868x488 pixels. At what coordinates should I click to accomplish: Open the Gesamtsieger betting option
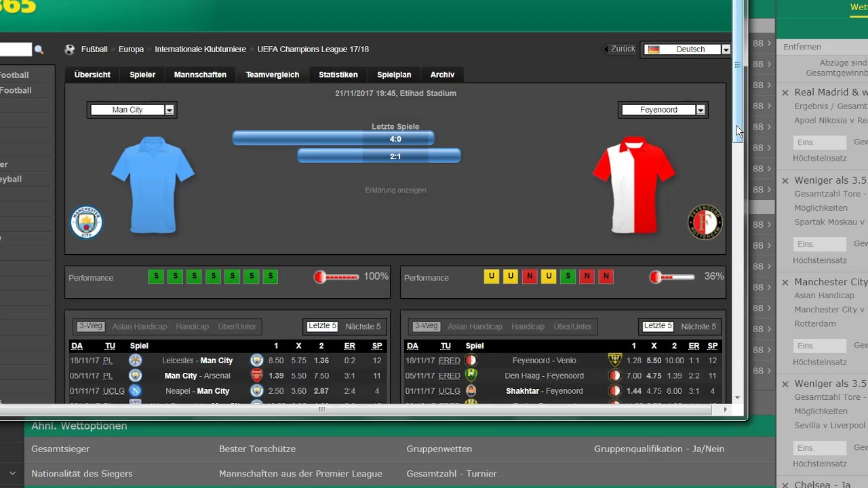point(60,449)
